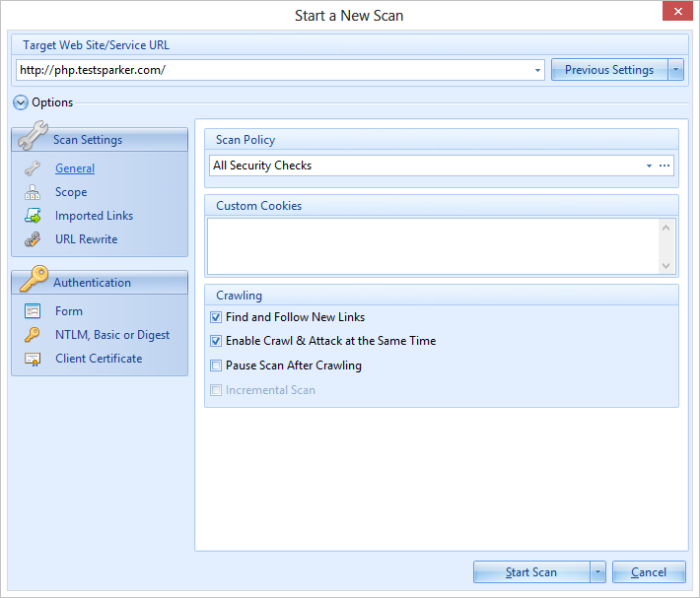700x598 pixels.
Task: Click the disabled Incremental Scan checkbox
Action: pyautogui.click(x=216, y=390)
